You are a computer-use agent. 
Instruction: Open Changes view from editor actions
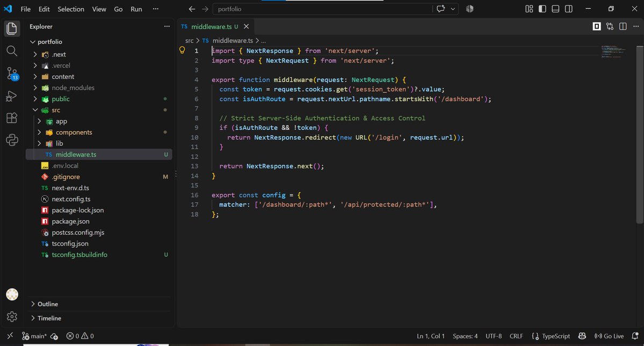pos(610,26)
